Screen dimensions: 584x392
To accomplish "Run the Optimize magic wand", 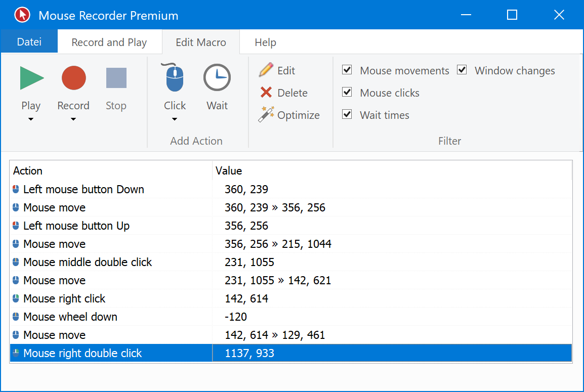I will (266, 115).
